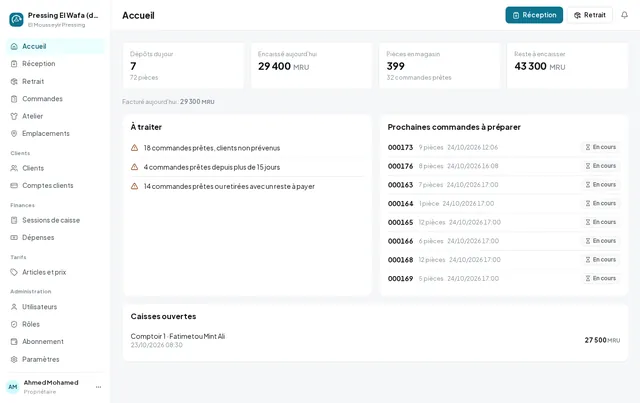Click the Sessions de caisse icon
This screenshot has height=403, width=640.
coord(14,220)
